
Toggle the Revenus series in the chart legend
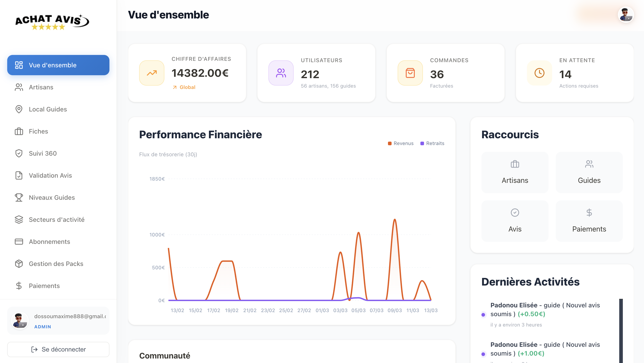[x=401, y=143]
